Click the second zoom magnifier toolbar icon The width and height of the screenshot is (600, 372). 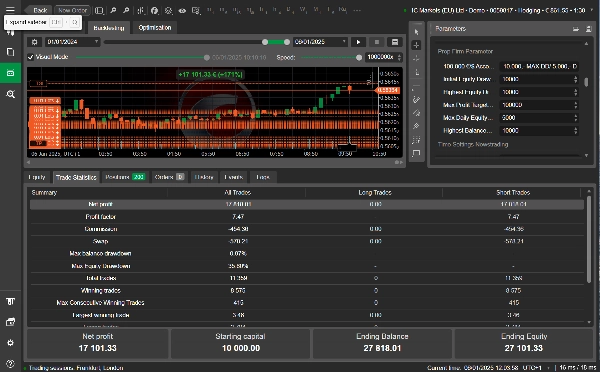tap(126, 10)
